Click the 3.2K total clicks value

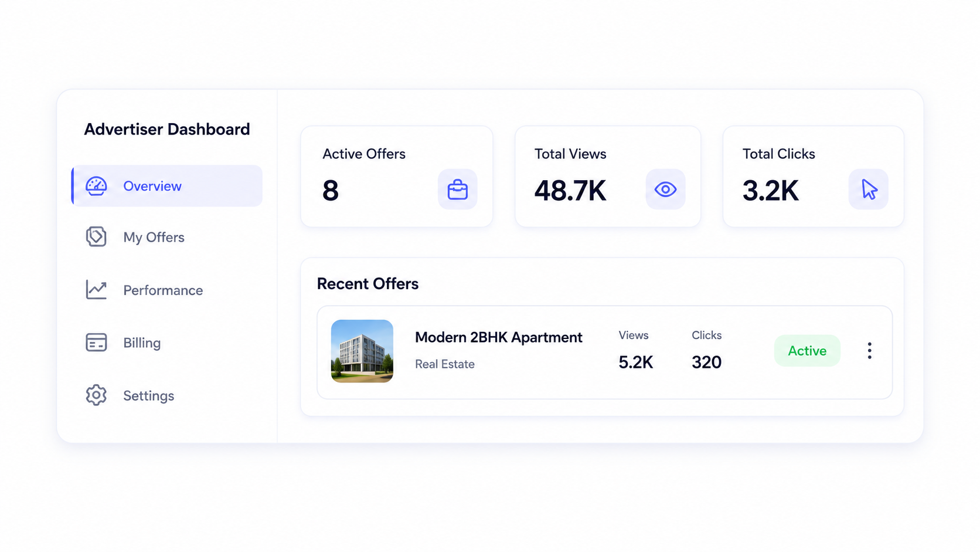click(x=771, y=191)
